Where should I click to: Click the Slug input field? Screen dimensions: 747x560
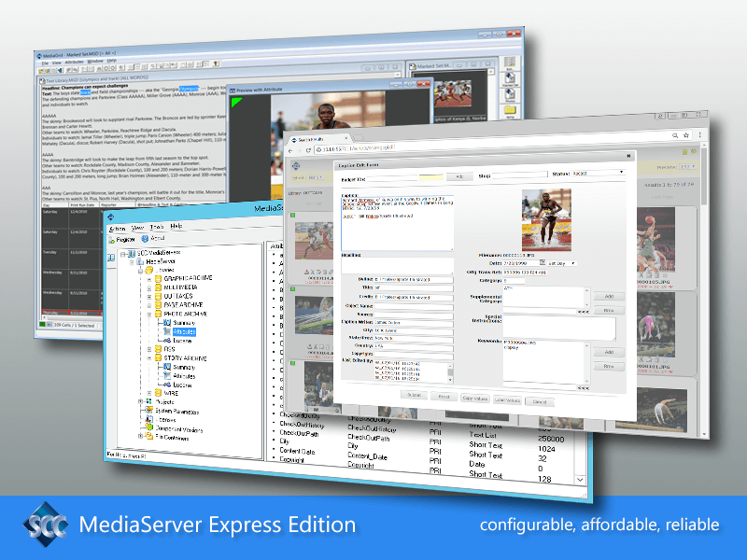[519, 175]
